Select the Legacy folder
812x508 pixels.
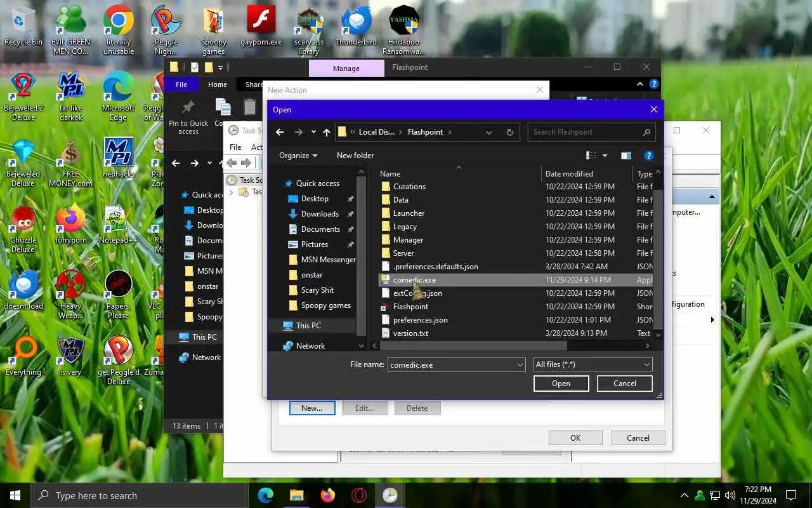(405, 227)
